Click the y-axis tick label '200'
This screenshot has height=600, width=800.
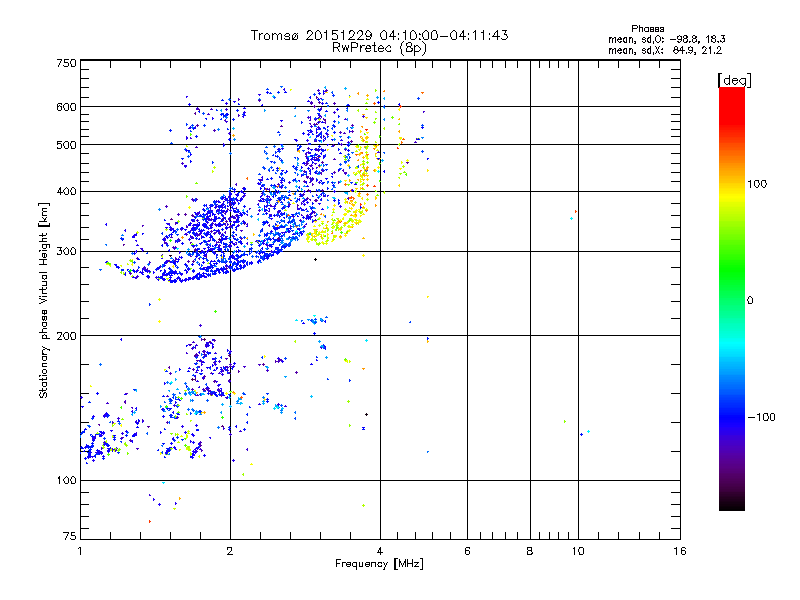(66, 336)
